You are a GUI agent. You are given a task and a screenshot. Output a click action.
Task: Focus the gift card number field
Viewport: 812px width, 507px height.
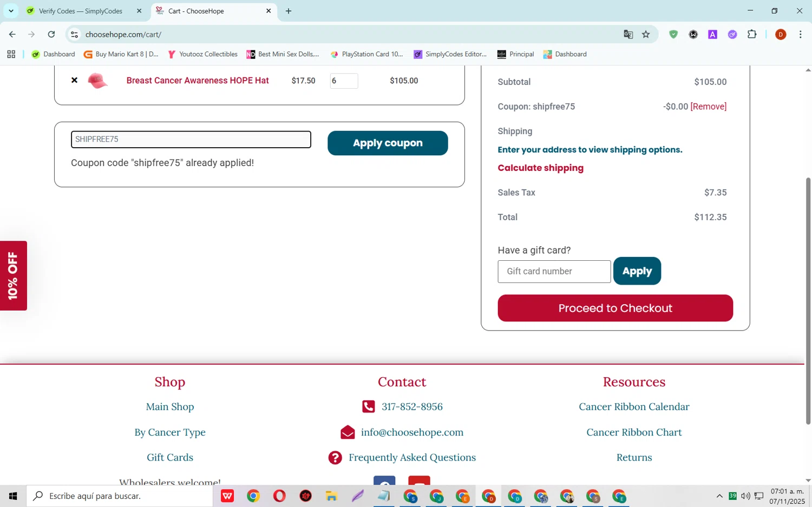[x=554, y=272]
